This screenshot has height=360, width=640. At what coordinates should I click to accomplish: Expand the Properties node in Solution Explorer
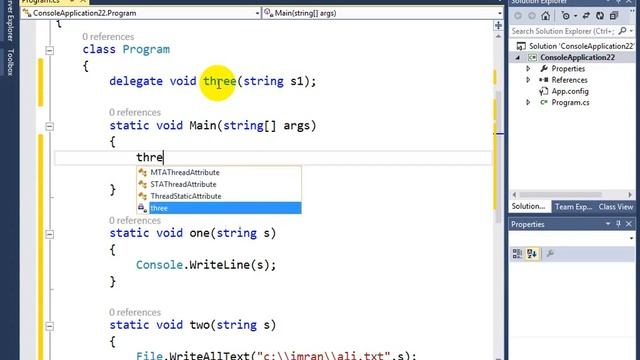click(x=528, y=69)
